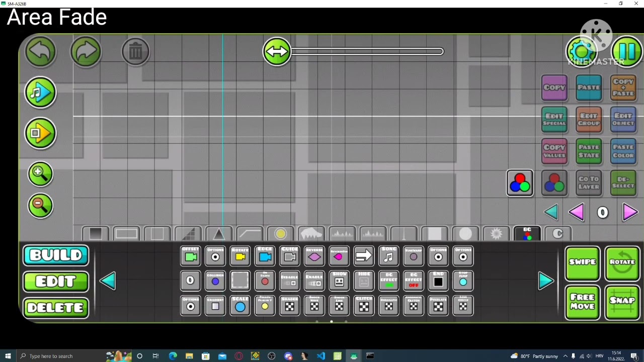This screenshot has height=362, width=644.
Task: Select the Gradient trigger
Action: point(215,306)
